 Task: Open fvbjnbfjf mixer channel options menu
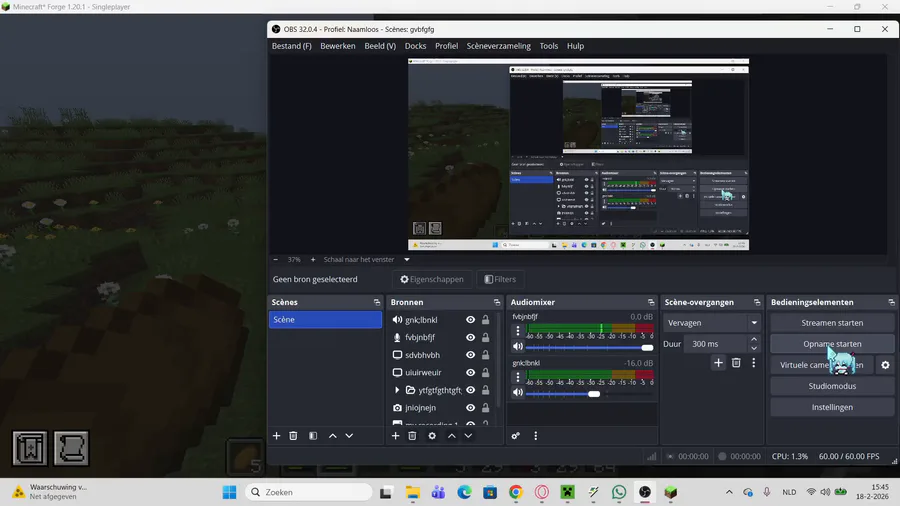click(518, 330)
